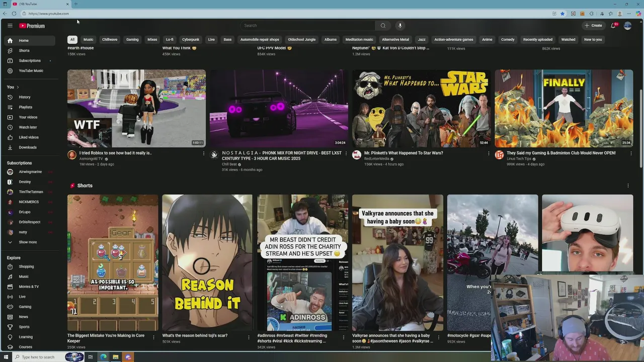Viewport: 644px width, 362px height.
Task: Open options for Gaming & Badminton Club video
Action: (x=631, y=153)
